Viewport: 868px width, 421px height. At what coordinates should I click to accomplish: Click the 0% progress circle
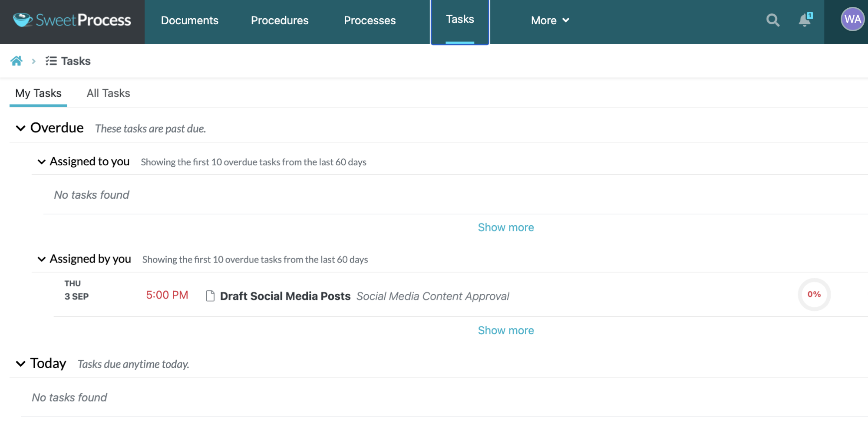click(x=814, y=294)
